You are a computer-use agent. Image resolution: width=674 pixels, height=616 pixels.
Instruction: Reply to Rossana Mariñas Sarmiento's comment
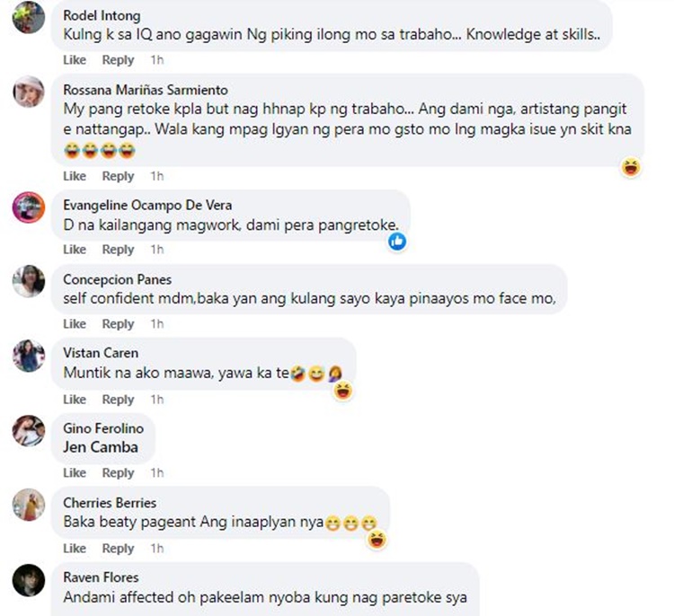[118, 176]
